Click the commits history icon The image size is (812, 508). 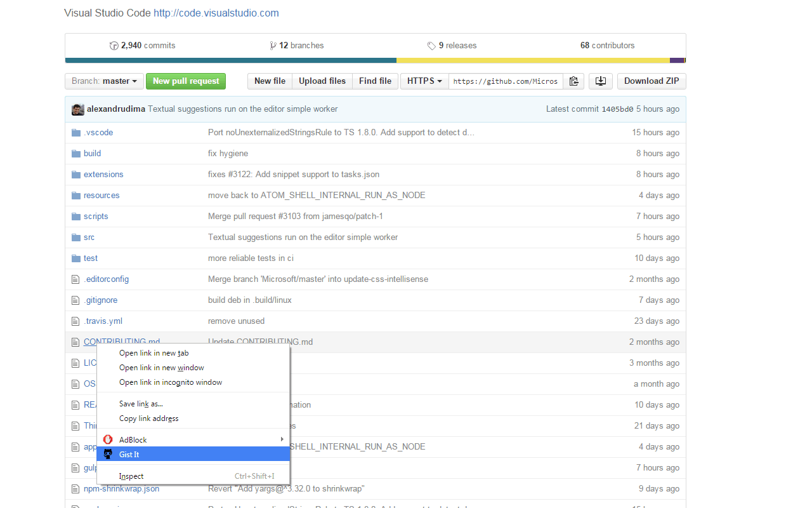(x=114, y=46)
